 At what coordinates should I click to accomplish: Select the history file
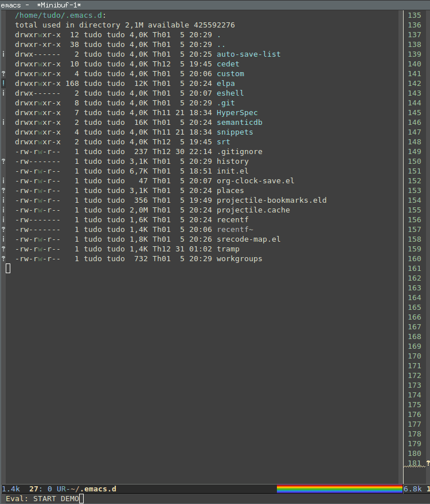coord(232,162)
